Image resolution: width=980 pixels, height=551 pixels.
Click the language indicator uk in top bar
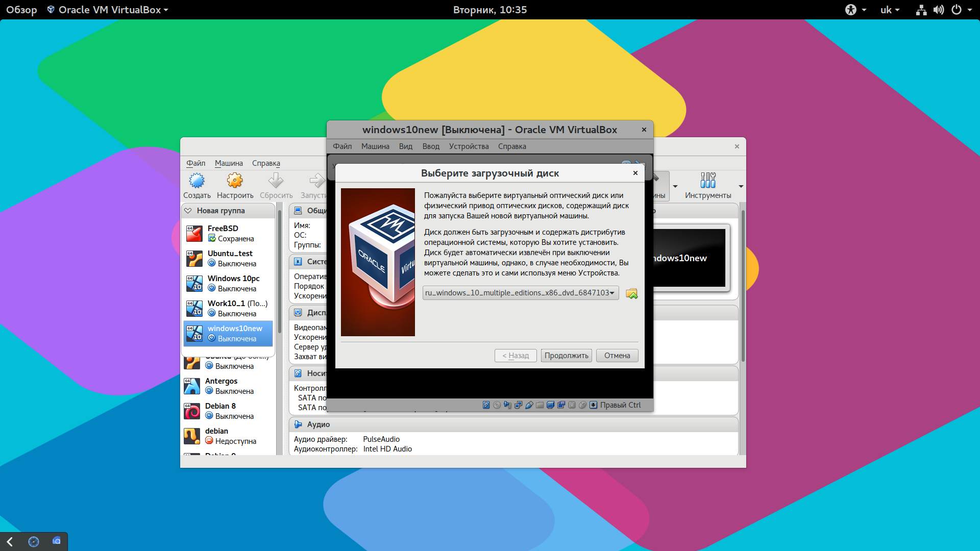click(x=889, y=9)
